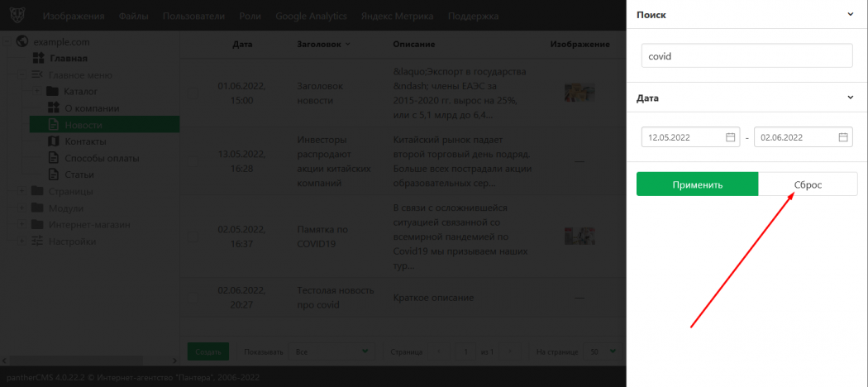Click the globe icon next to example.com
868x387 pixels.
point(22,41)
